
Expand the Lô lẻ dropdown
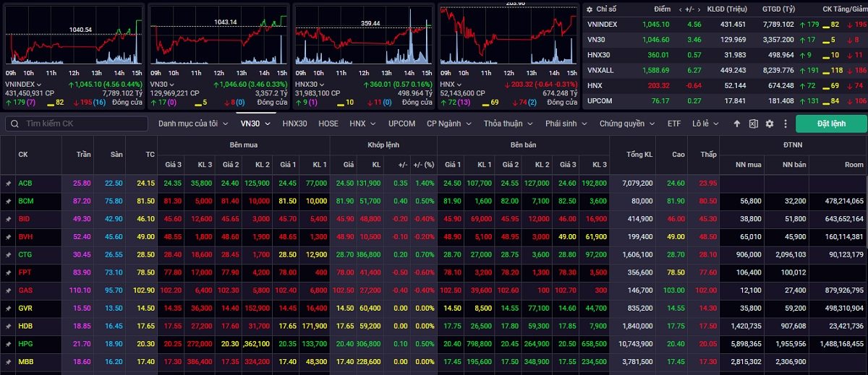pos(705,124)
